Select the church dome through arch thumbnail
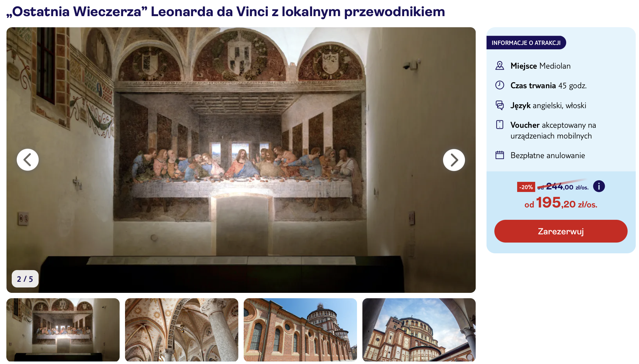Image resolution: width=639 pixels, height=364 pixels. coord(419,330)
